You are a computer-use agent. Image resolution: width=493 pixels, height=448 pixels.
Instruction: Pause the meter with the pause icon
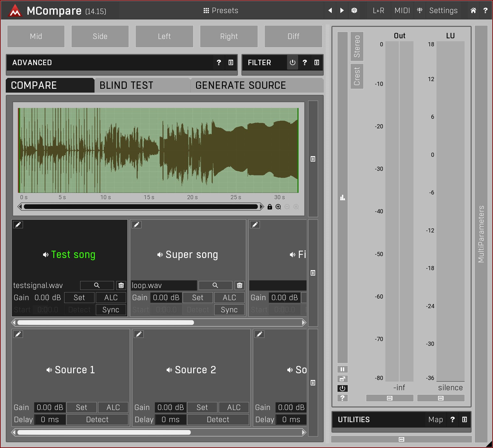click(342, 369)
